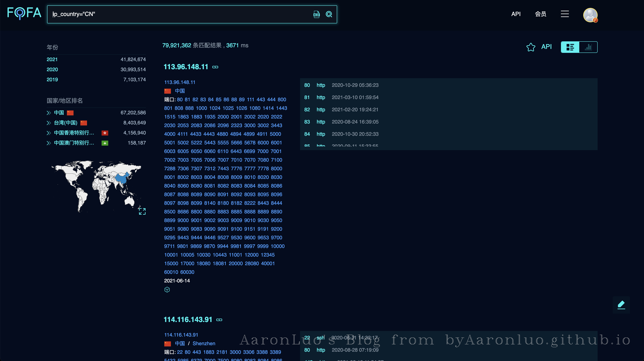Switch to chart statistics view
This screenshot has width=644, height=361.
588,47
